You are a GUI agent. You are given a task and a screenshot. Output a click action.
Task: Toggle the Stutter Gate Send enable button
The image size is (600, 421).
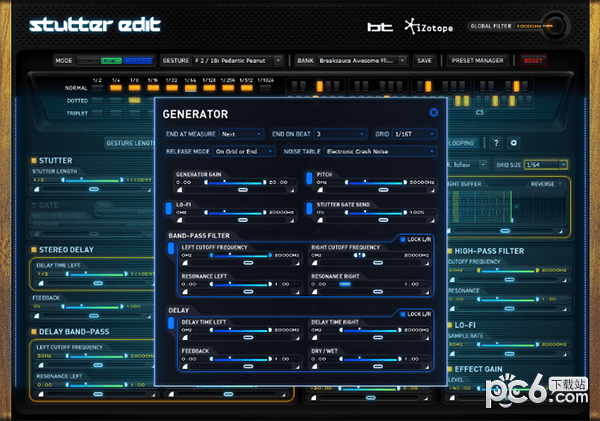[309, 209]
